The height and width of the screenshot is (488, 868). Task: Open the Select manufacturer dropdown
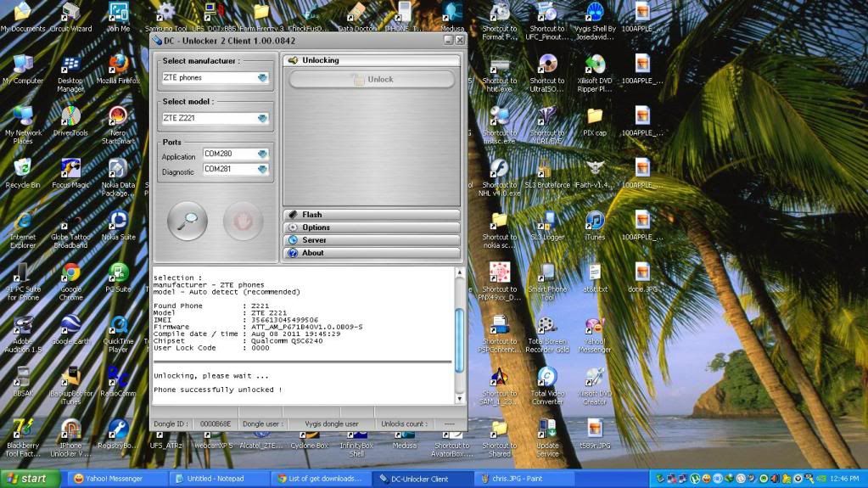(x=262, y=77)
